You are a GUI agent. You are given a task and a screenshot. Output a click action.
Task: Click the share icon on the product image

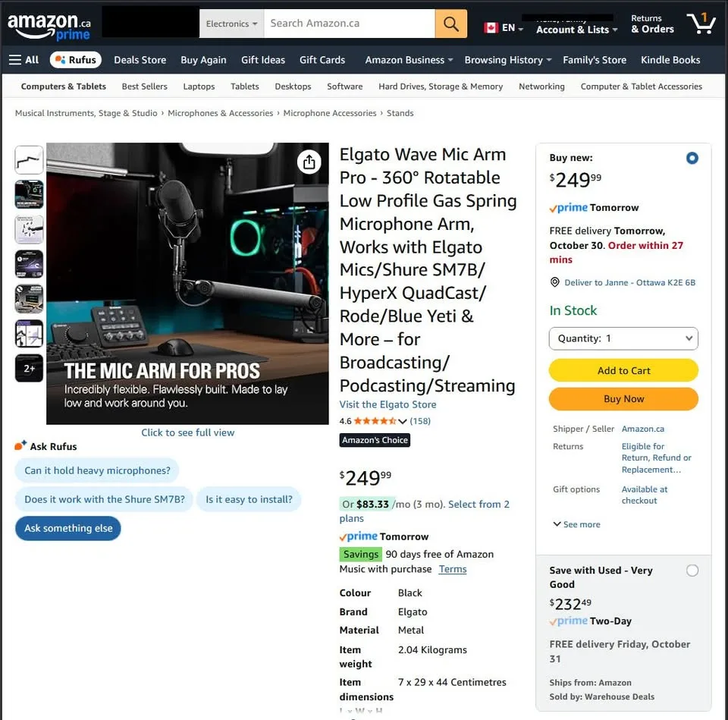click(x=309, y=162)
